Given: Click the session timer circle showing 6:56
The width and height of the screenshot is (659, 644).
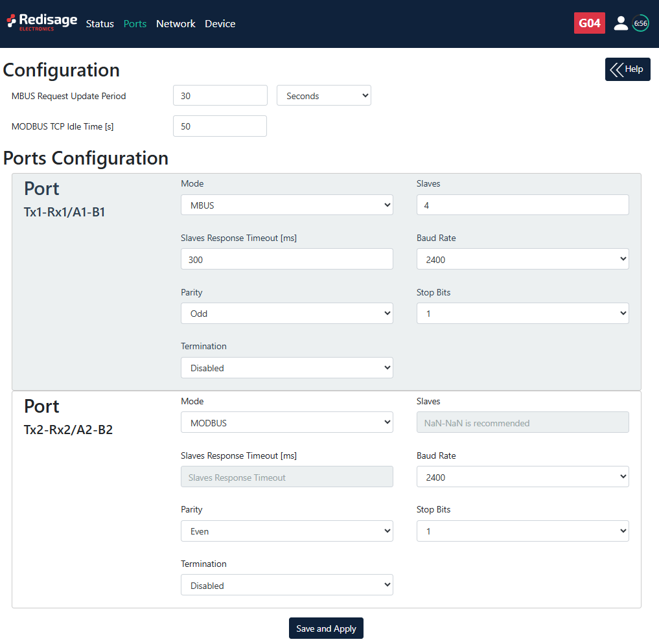Looking at the screenshot, I should click(640, 23).
